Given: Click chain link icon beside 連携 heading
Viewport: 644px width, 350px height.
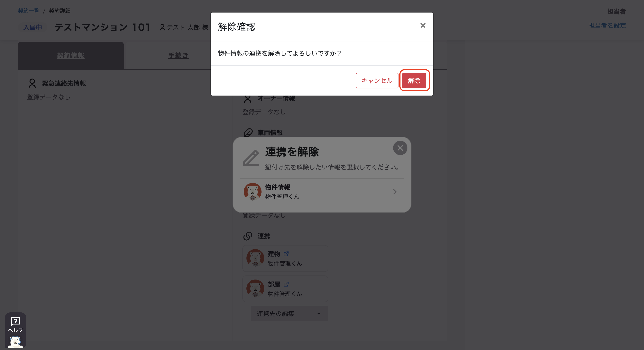Looking at the screenshot, I should click(248, 236).
